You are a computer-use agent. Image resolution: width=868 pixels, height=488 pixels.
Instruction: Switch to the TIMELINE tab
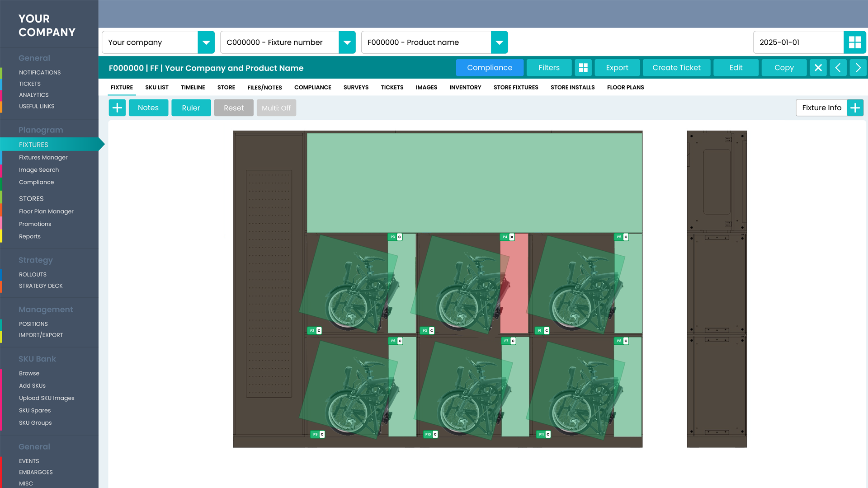click(x=193, y=87)
